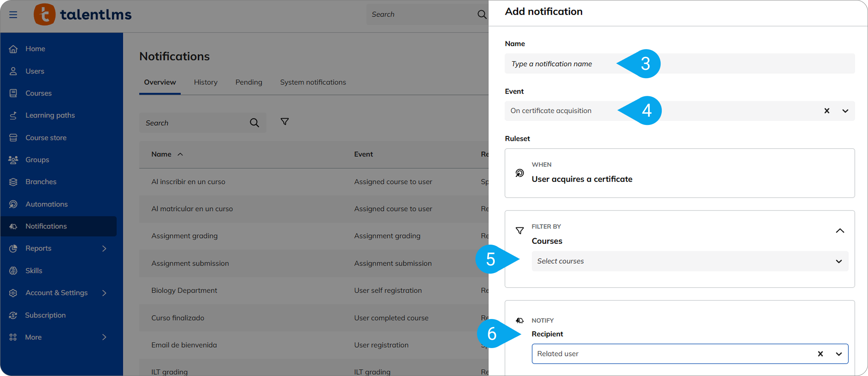Image resolution: width=868 pixels, height=376 pixels.
Task: Click the TalentLMS logo
Action: pos(83,15)
